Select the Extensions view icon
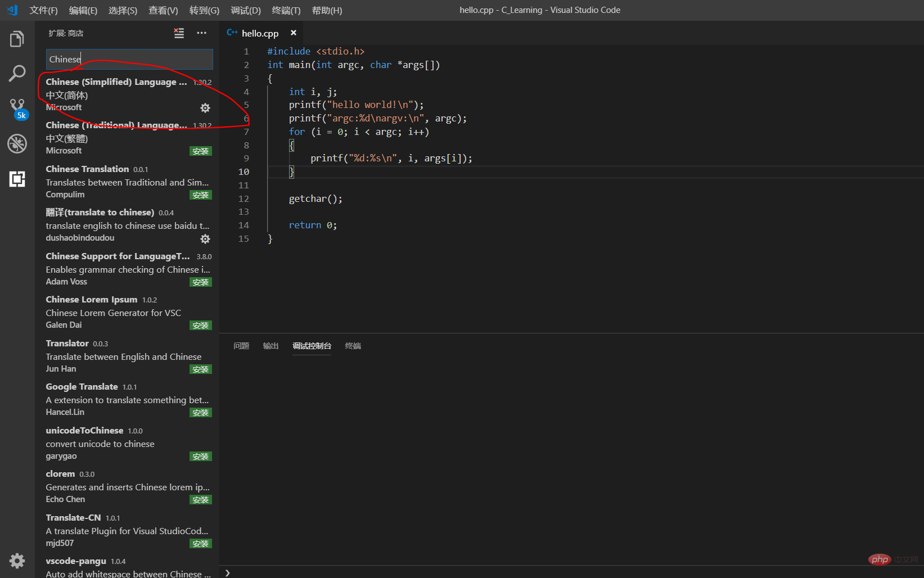Image resolution: width=924 pixels, height=578 pixels. [x=17, y=179]
